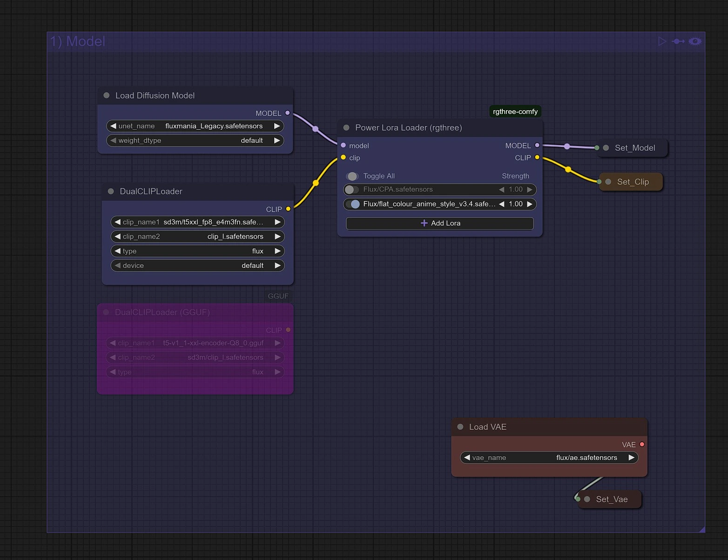
Task: Select next device option with right arrow
Action: click(278, 266)
